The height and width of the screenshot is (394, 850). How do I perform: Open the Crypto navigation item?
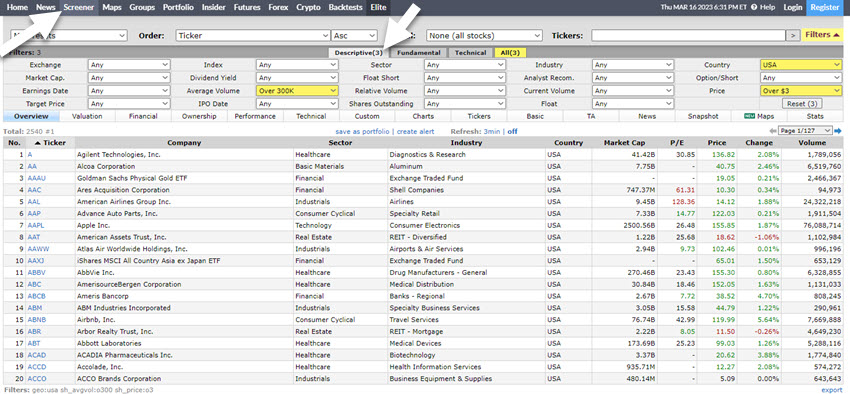(308, 8)
